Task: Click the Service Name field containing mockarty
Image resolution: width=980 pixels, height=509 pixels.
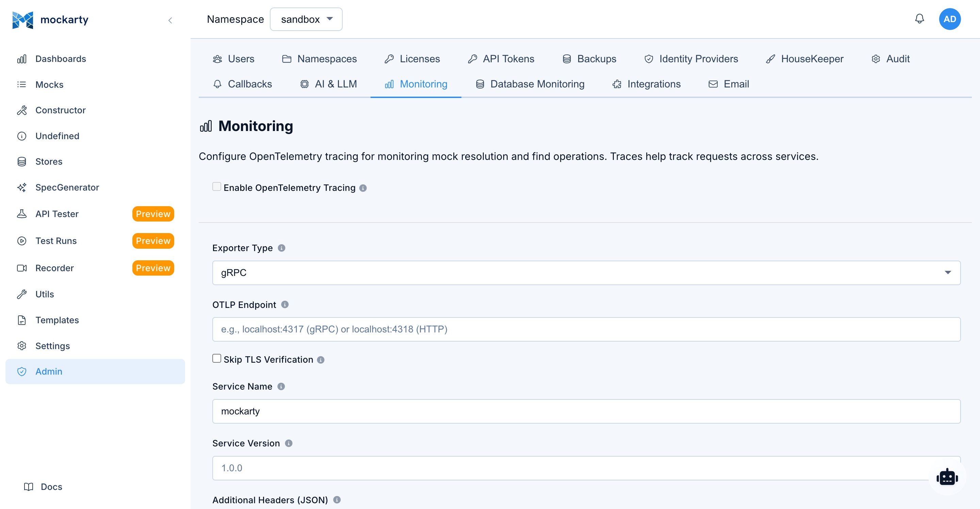Action: point(586,411)
